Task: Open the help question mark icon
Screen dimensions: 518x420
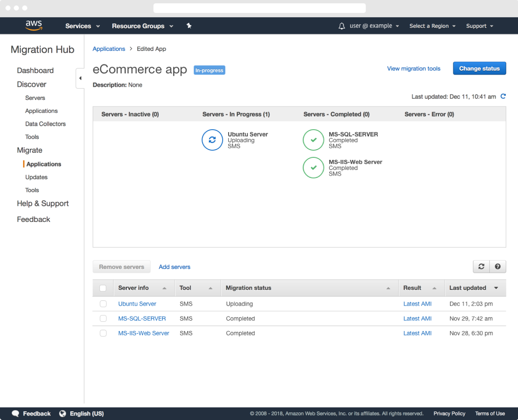Action: pyautogui.click(x=498, y=267)
